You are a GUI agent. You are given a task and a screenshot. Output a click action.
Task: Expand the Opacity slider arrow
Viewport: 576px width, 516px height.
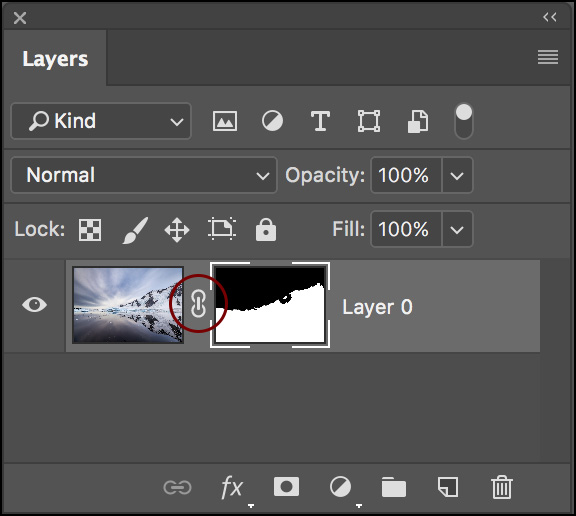point(457,175)
